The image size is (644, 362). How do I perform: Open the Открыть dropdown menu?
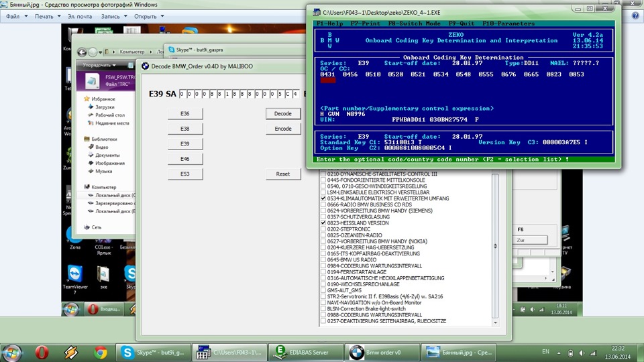[x=149, y=16]
